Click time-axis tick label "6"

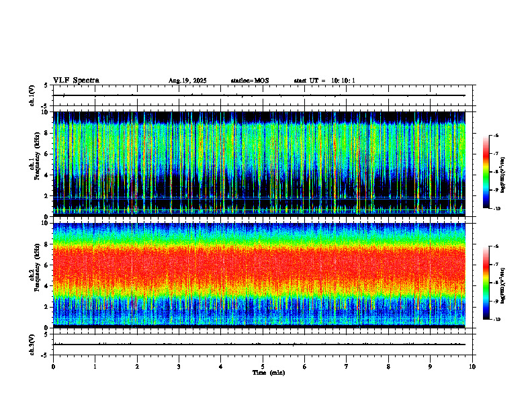305,367
